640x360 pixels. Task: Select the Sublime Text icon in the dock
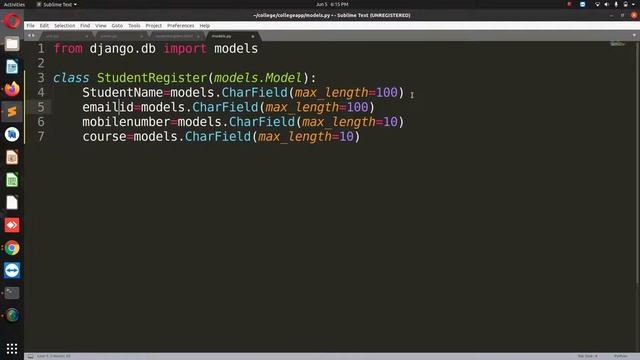pyautogui.click(x=12, y=111)
